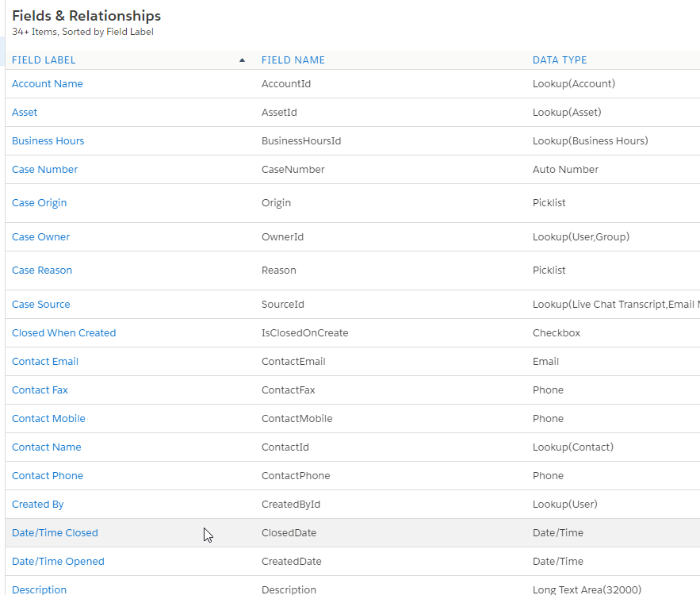Open the Asset field
The width and height of the screenshot is (700, 595).
[25, 113]
